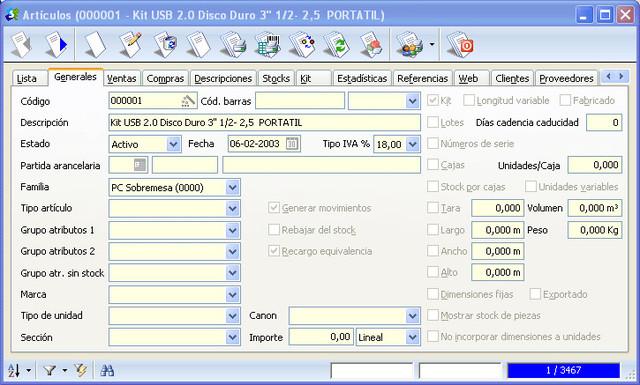Screen dimensions: 640x385
Task: Click the print document toolbar icon
Action: pyautogui.click(x=233, y=44)
